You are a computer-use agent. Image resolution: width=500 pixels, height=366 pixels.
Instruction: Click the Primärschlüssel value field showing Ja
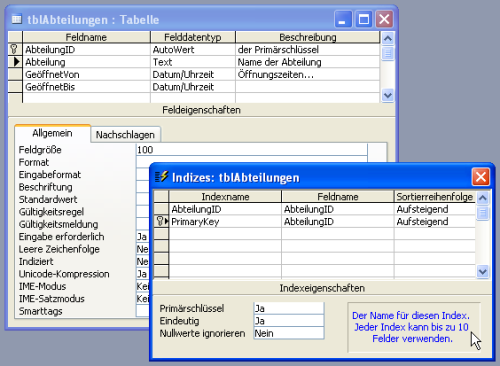(289, 308)
